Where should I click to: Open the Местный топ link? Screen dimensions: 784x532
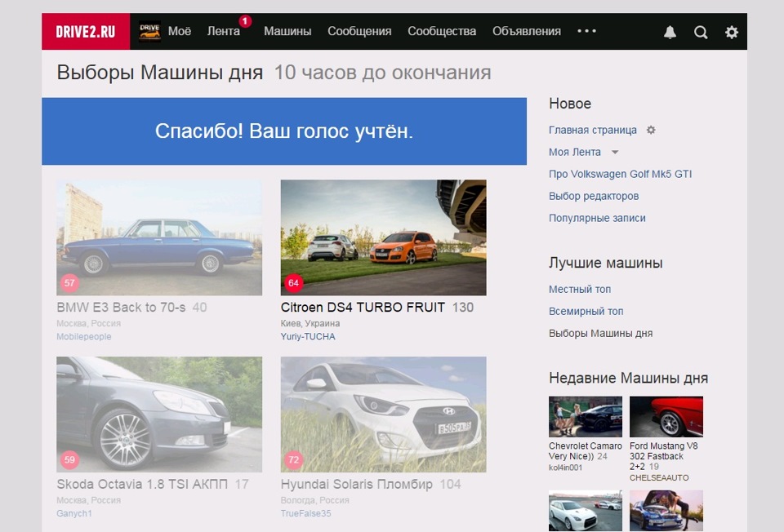[580, 289]
